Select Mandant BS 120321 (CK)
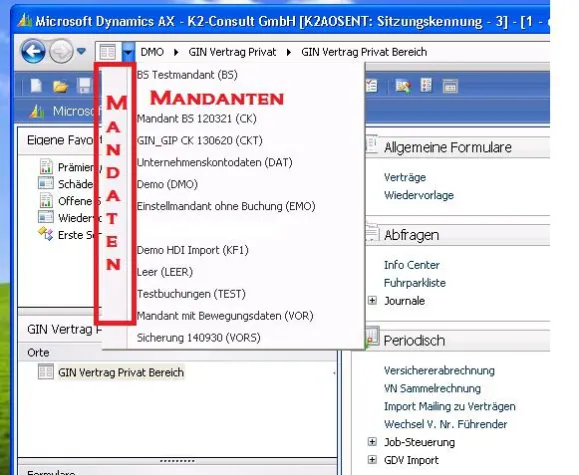 [x=196, y=119]
